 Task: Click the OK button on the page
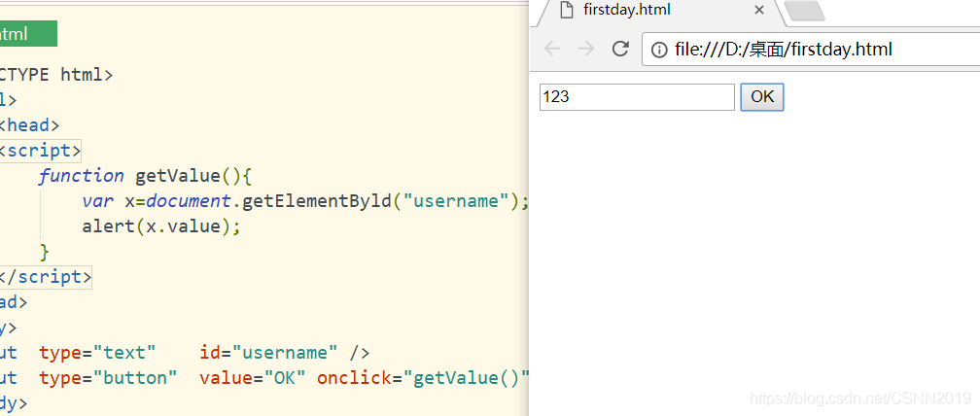(762, 97)
